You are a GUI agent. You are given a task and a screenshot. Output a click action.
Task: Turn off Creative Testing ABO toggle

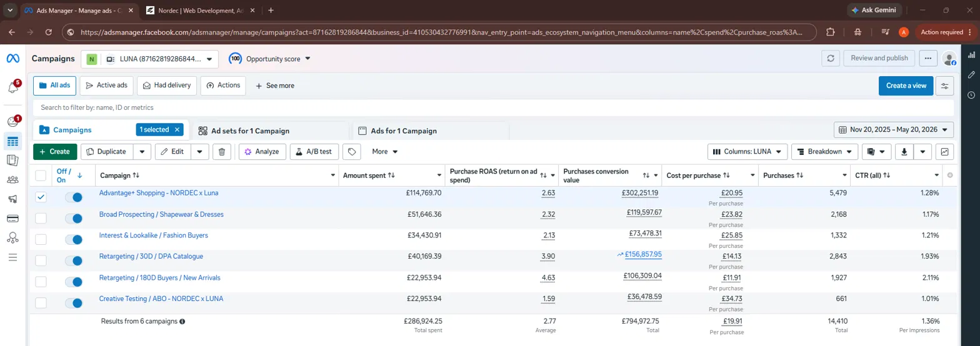tap(74, 303)
